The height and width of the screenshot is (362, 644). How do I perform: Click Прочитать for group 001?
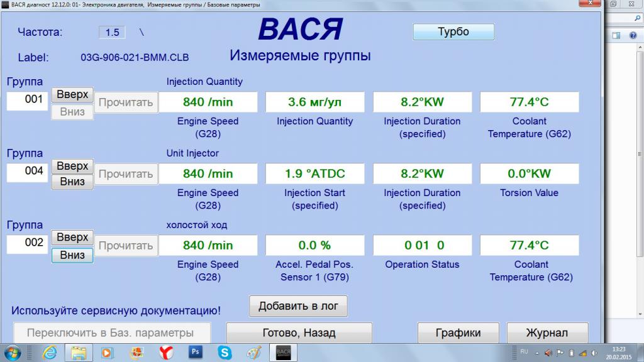coord(126,102)
